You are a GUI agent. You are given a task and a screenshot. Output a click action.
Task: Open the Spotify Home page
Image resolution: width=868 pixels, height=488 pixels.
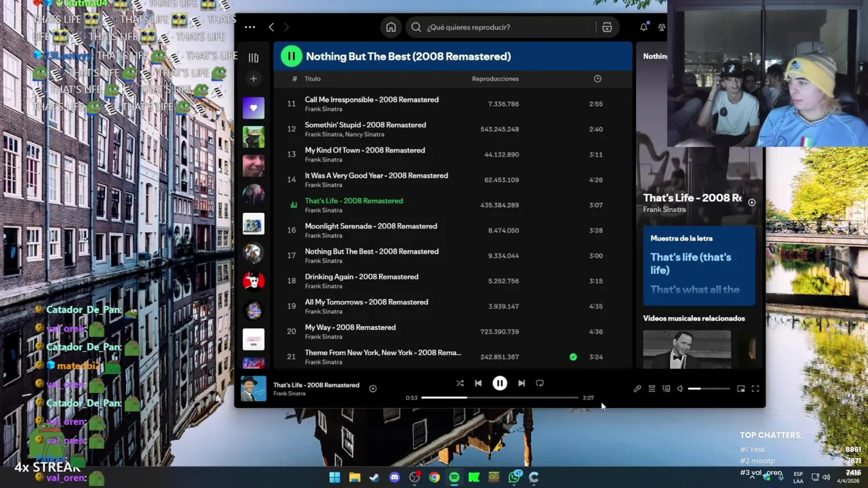coord(391,27)
